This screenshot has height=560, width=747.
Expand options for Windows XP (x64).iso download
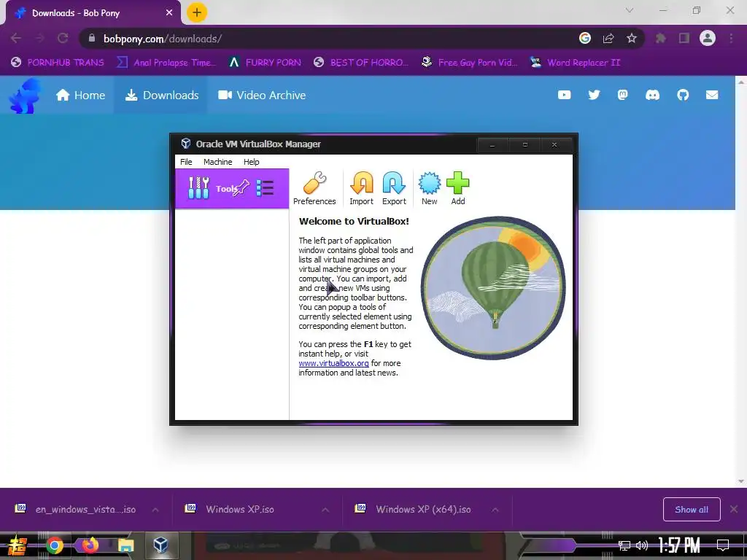pos(495,510)
